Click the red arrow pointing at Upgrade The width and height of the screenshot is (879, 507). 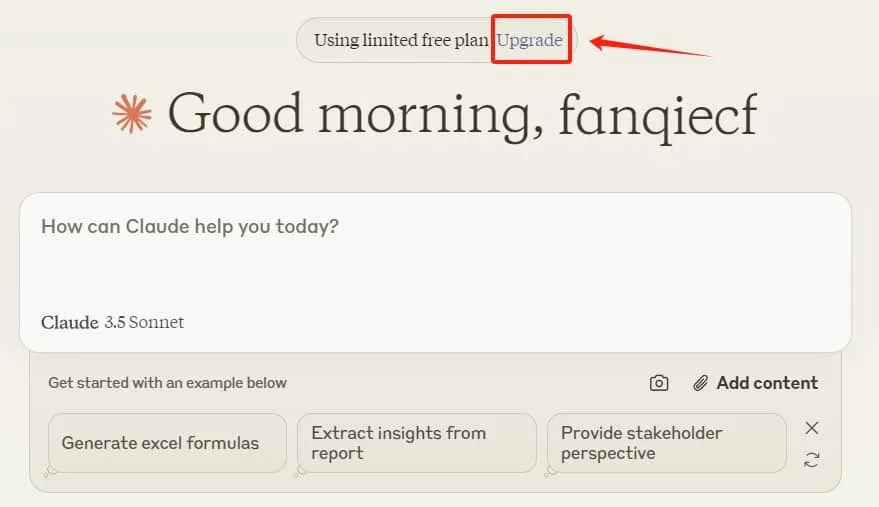[650, 47]
